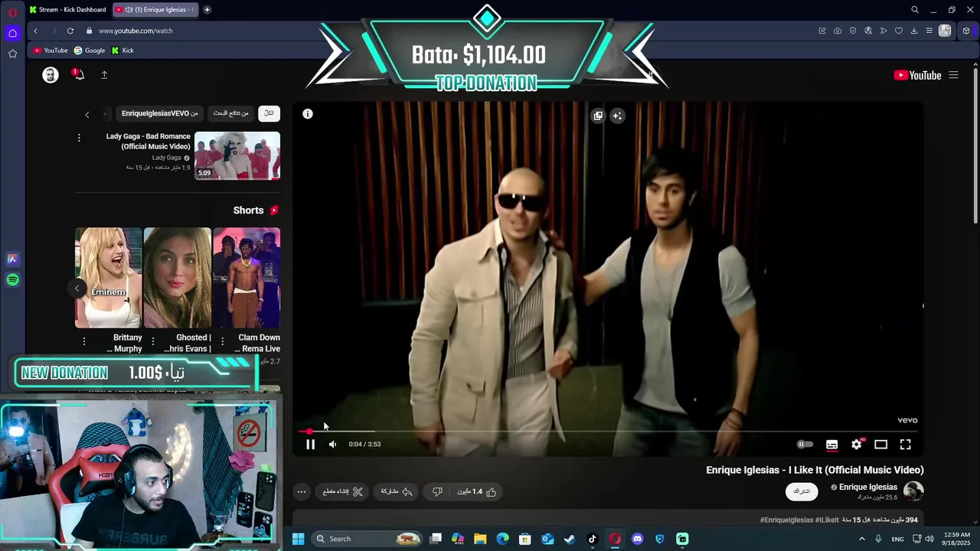Open the Ghosted Chris Evans short

tap(178, 278)
